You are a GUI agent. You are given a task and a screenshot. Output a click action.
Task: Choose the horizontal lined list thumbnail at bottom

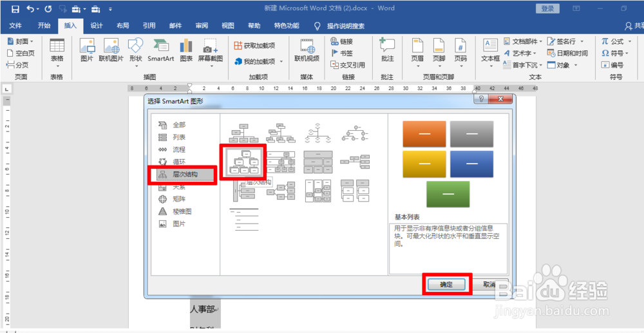[244, 220]
